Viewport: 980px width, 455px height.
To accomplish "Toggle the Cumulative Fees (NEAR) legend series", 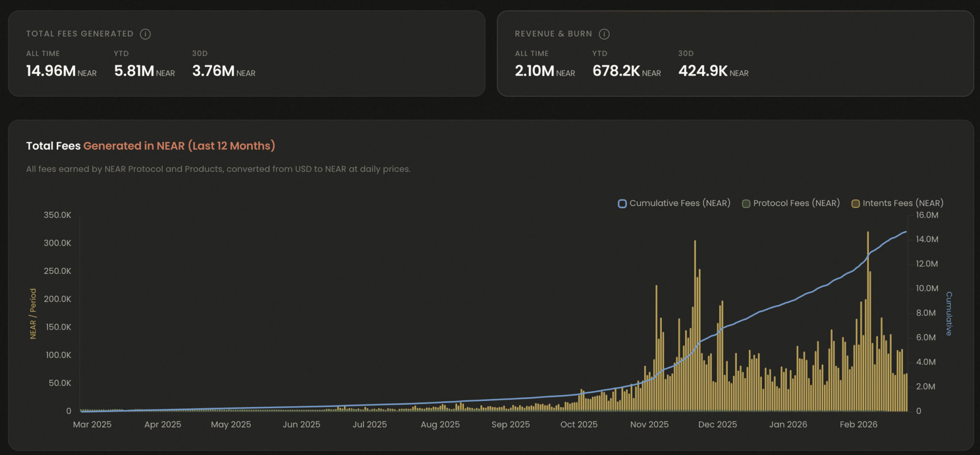I will [674, 204].
